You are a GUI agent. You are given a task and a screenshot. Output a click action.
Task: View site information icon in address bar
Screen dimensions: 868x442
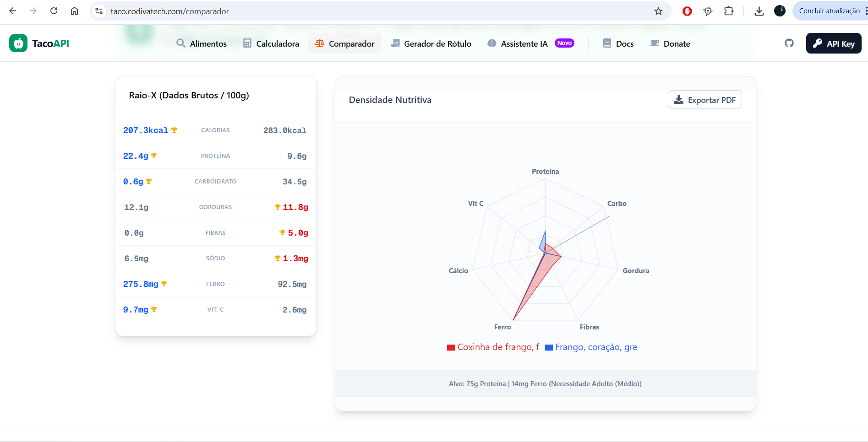(99, 11)
